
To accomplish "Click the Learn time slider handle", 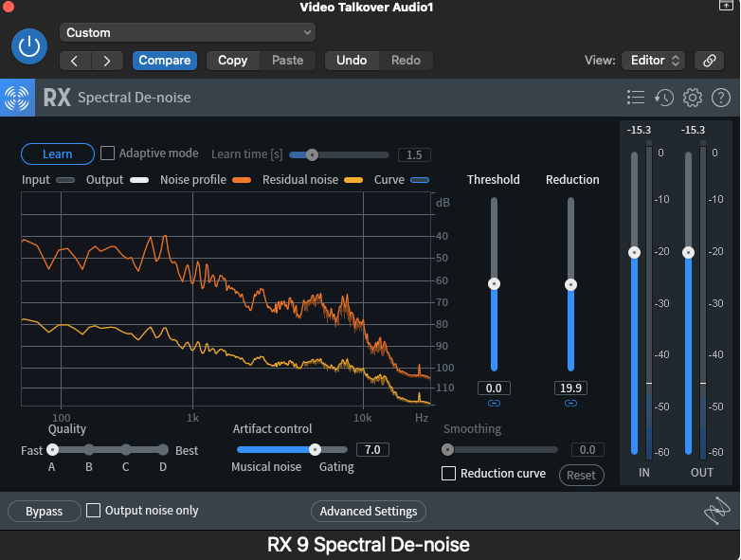I will [x=312, y=154].
